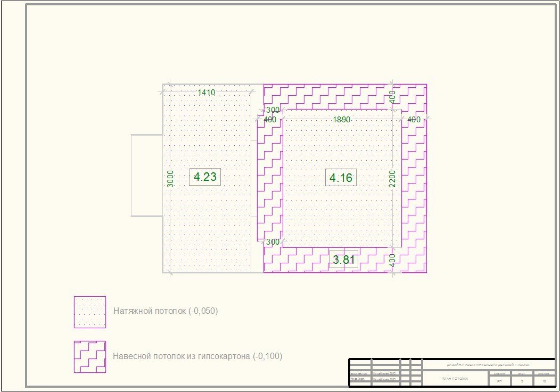Click the gypsum board hatch legend swatch
This screenshot has height=392, width=560.
[x=89, y=356]
